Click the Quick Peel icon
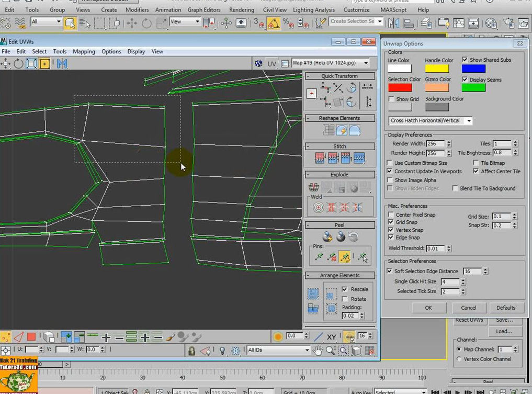The image size is (532, 394). tap(327, 237)
